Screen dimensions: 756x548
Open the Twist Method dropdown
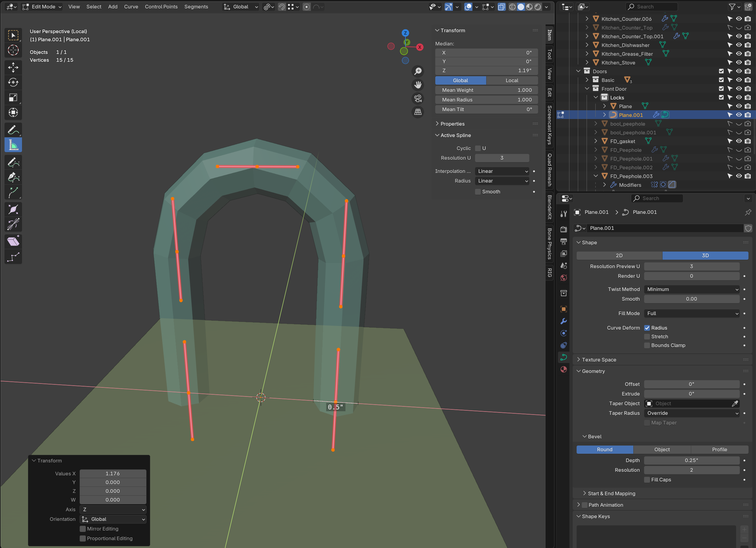tap(691, 289)
